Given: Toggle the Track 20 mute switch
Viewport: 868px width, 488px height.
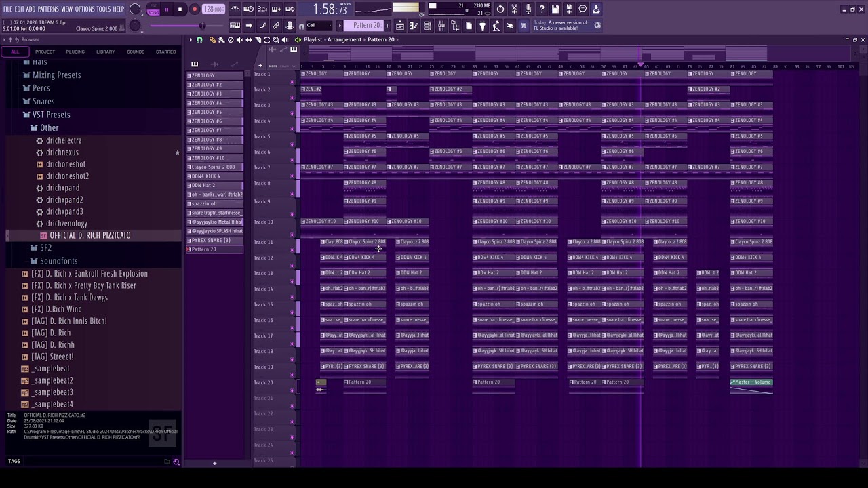Looking at the screenshot, I should (x=292, y=390).
